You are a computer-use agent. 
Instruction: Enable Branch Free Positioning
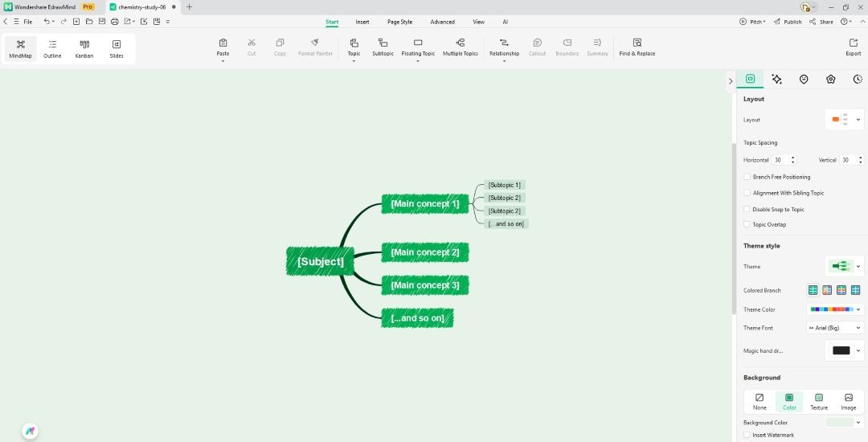[x=747, y=177]
